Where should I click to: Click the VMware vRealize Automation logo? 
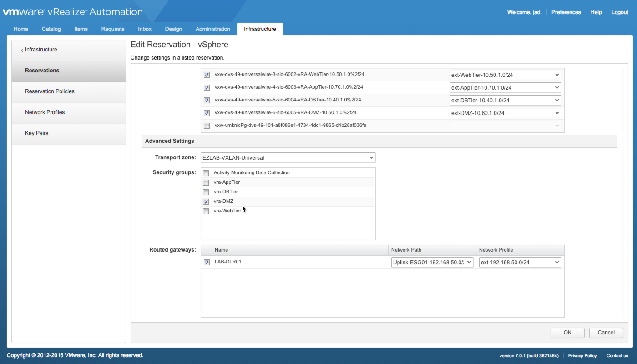[x=72, y=12]
